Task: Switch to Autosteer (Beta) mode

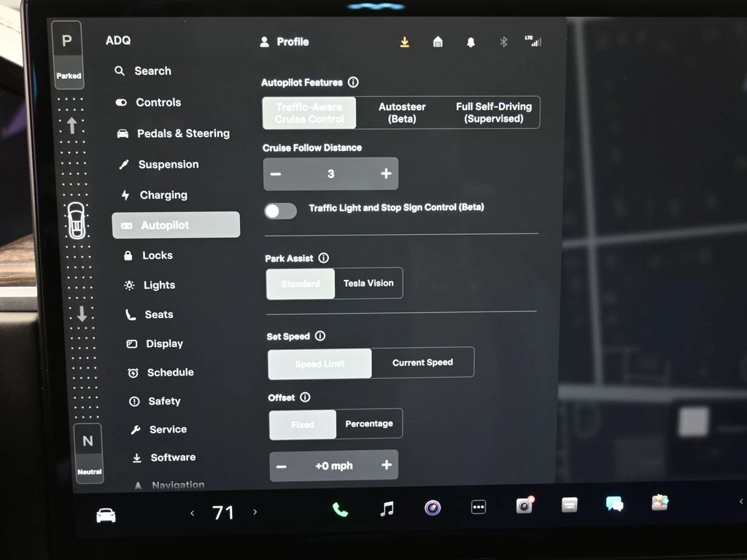Action: [x=402, y=112]
